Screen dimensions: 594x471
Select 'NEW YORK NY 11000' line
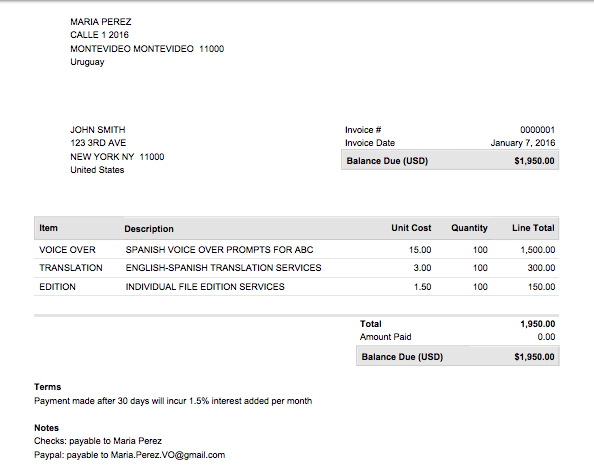(x=117, y=157)
